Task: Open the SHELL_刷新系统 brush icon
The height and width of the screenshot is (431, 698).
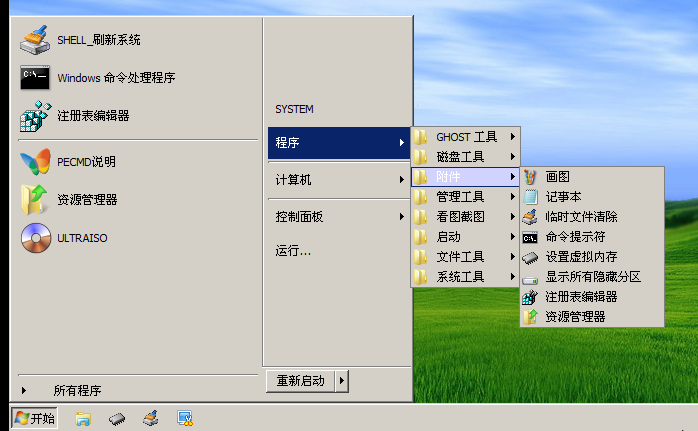Action: [35, 40]
